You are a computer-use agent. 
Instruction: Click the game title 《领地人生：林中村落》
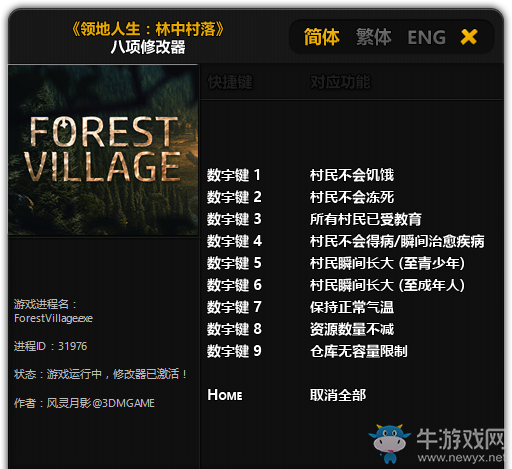point(148,29)
